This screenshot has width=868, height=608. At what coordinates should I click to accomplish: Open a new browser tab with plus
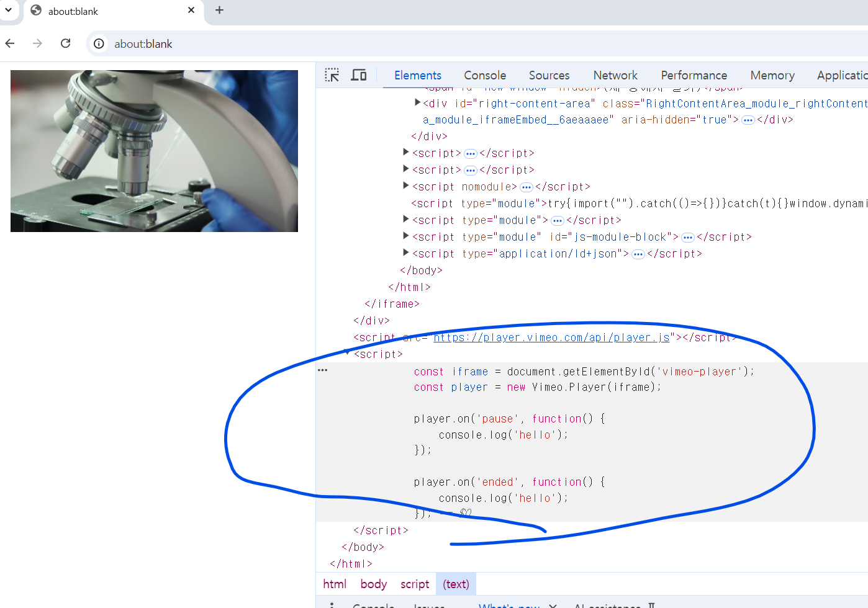[x=219, y=10]
